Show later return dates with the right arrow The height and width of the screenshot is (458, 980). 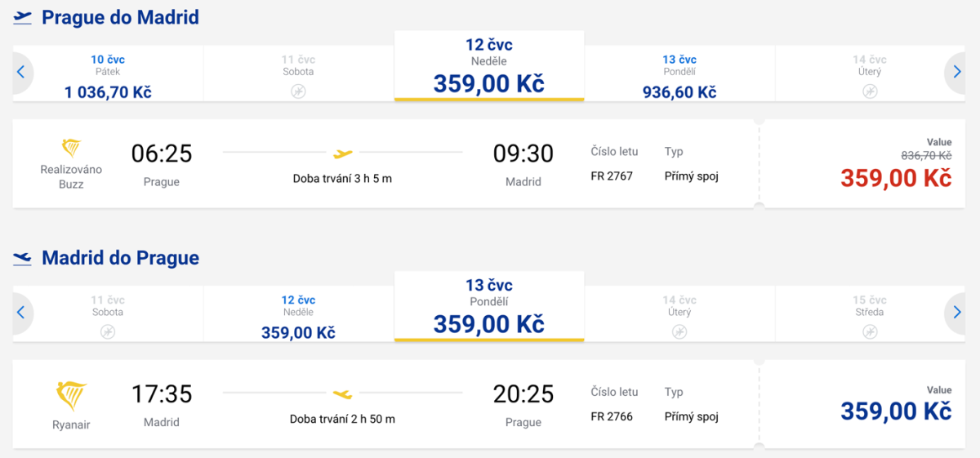click(x=957, y=312)
